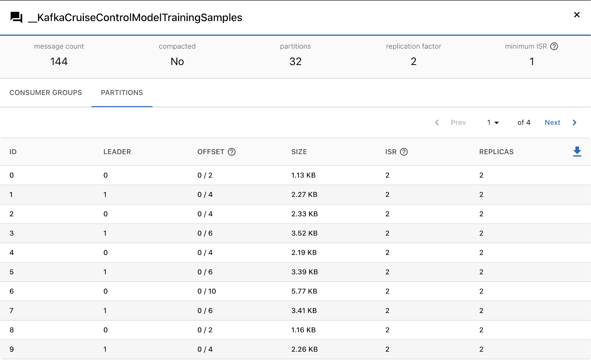Click the message count value 144
This screenshot has height=364, width=591.
point(59,61)
